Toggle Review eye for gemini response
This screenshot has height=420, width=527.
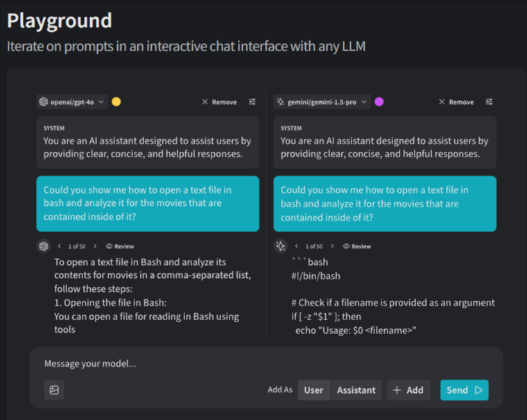[357, 246]
